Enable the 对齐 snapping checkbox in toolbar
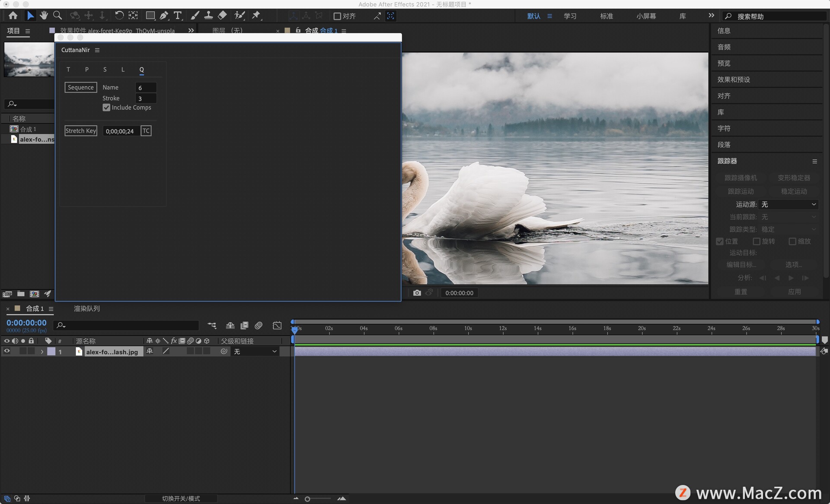This screenshot has height=504, width=830. point(337,16)
